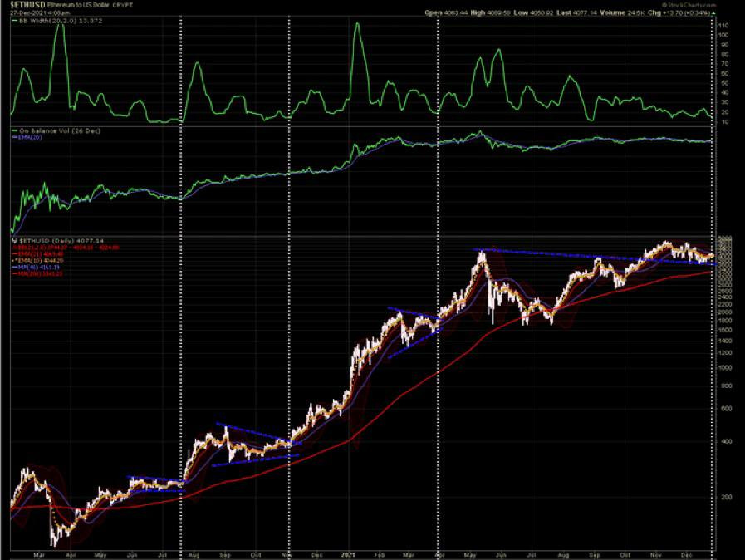Click the Chg +13.70 (+0.34%) readout

[x=678, y=12]
